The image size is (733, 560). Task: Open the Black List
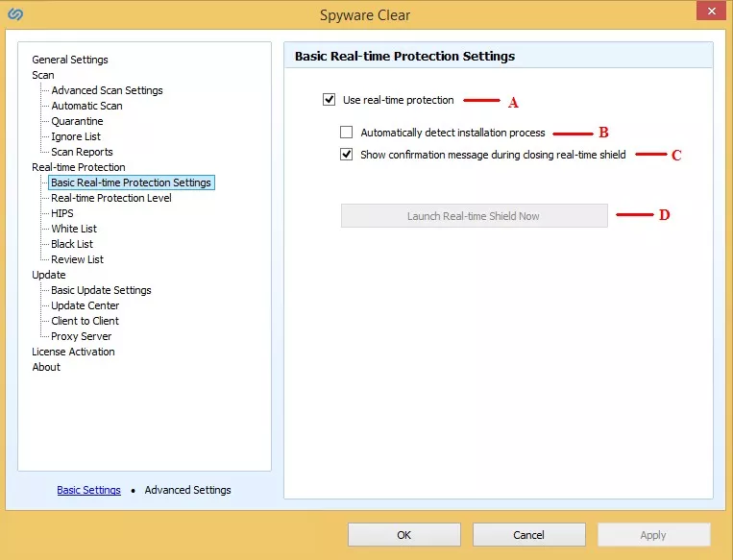tap(72, 244)
